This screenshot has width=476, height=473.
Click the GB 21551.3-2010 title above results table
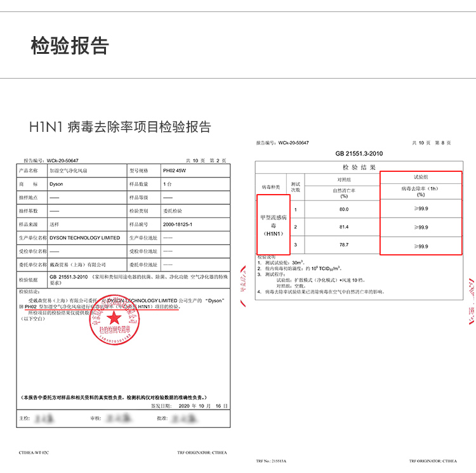coord(359,153)
